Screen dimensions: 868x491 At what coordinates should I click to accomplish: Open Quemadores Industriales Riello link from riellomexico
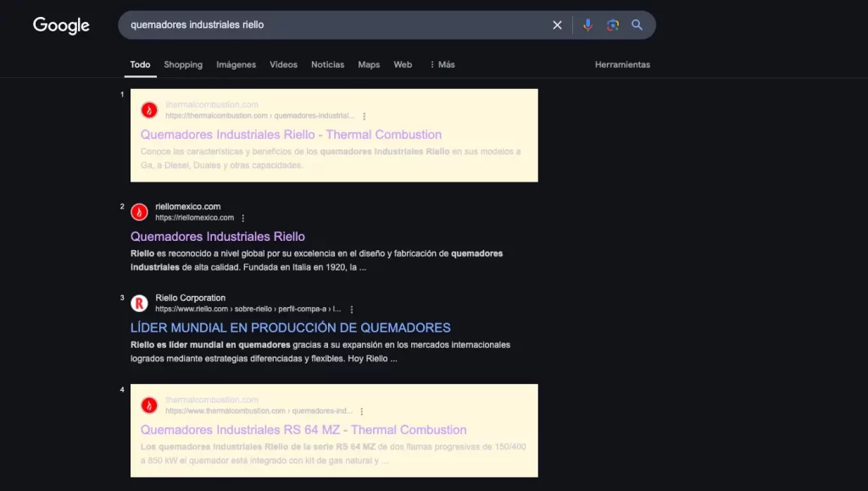[x=218, y=237]
